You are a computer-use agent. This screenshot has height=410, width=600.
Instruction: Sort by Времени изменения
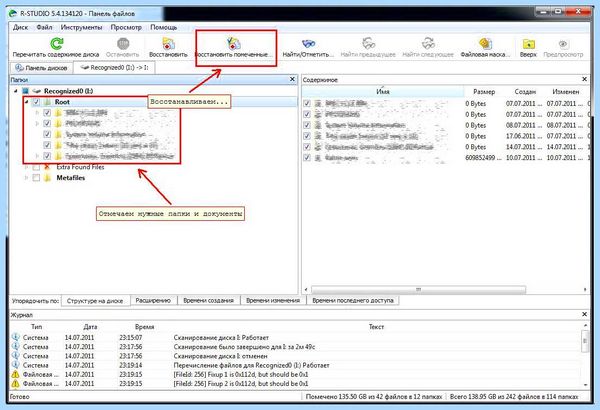point(273,301)
